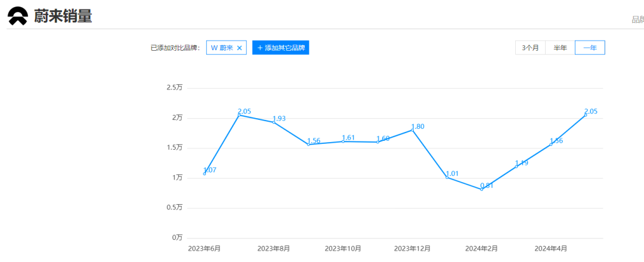The image size is (644, 262).
Task: Click the NIO logo icon
Action: pyautogui.click(x=17, y=17)
